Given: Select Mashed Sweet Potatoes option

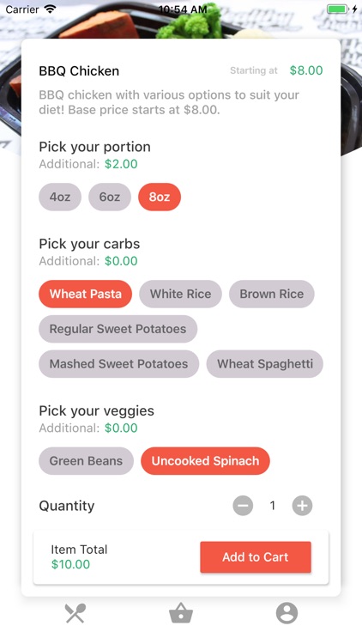Looking at the screenshot, I should (118, 363).
